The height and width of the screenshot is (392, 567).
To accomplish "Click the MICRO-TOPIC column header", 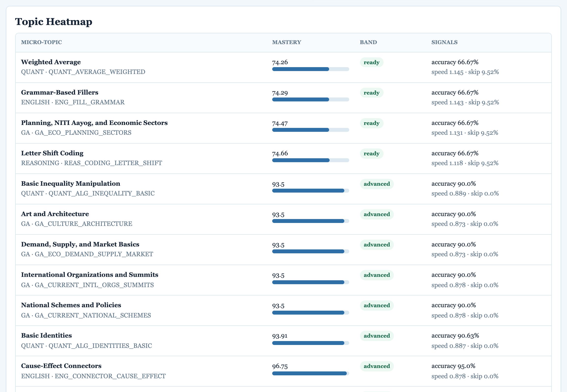I will pos(41,42).
